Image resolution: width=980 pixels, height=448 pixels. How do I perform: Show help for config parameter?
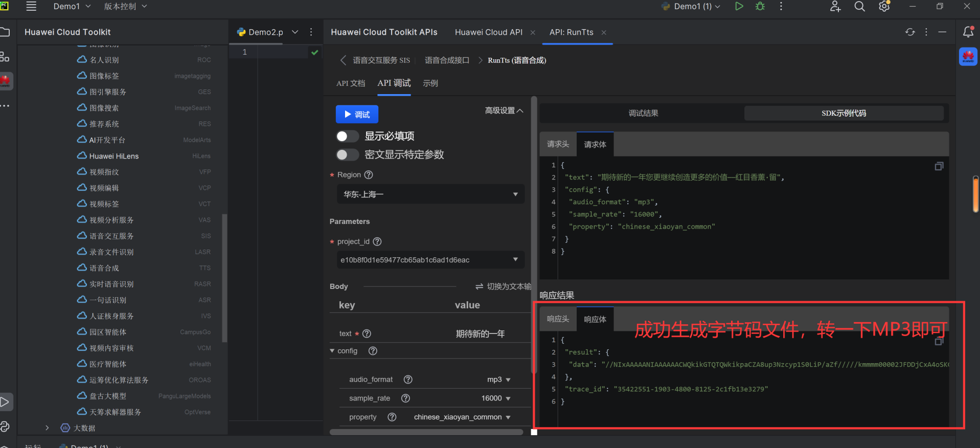373,351
